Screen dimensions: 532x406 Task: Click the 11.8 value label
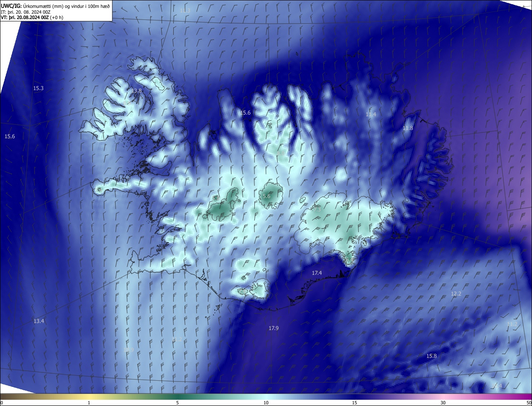click(408, 128)
